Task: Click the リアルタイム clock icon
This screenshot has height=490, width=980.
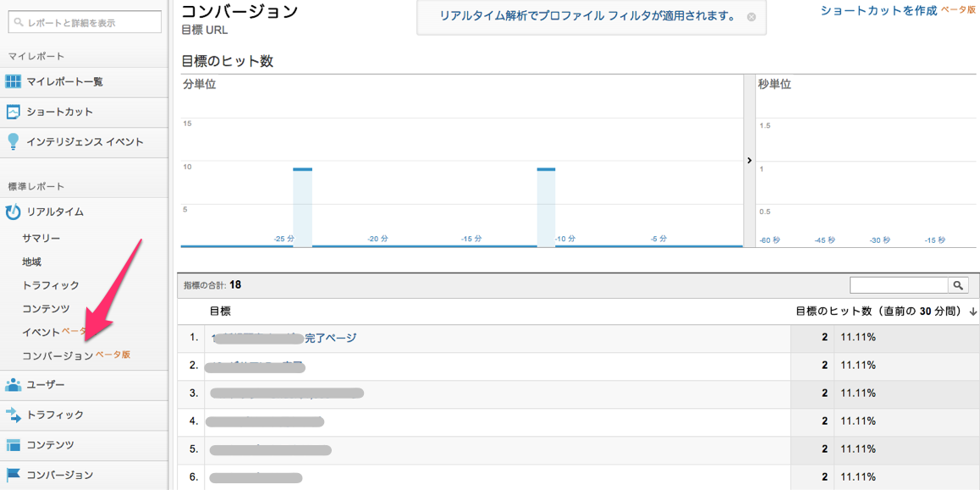Action: [x=14, y=212]
